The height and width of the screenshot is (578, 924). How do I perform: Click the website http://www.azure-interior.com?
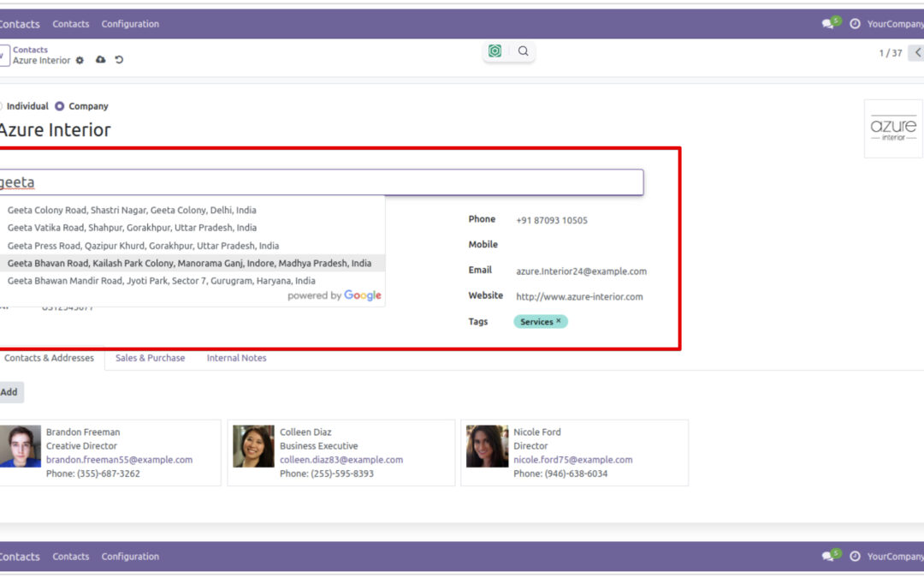(579, 296)
